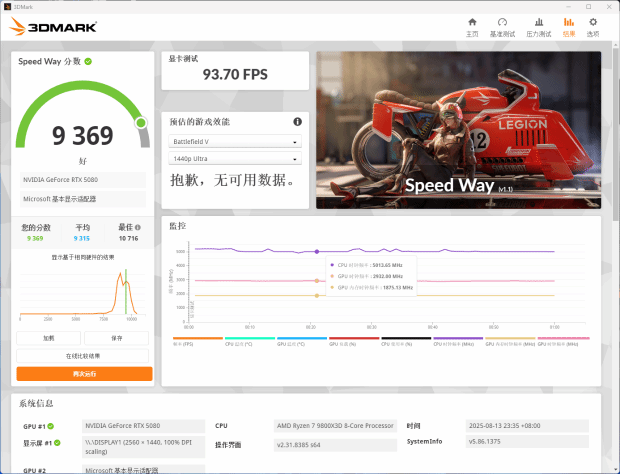Click the 3DMark title bar app icon
This screenshot has height=474, width=620.
(7, 7)
